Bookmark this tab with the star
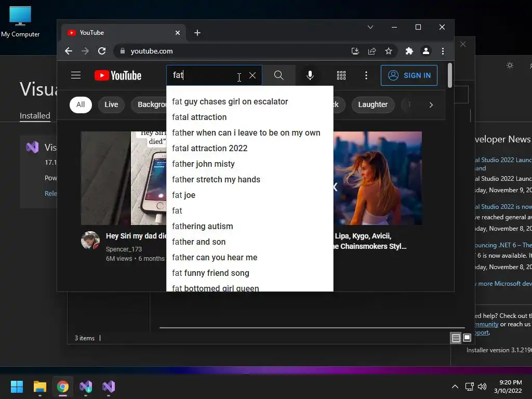This screenshot has height=399, width=532. pos(389,51)
